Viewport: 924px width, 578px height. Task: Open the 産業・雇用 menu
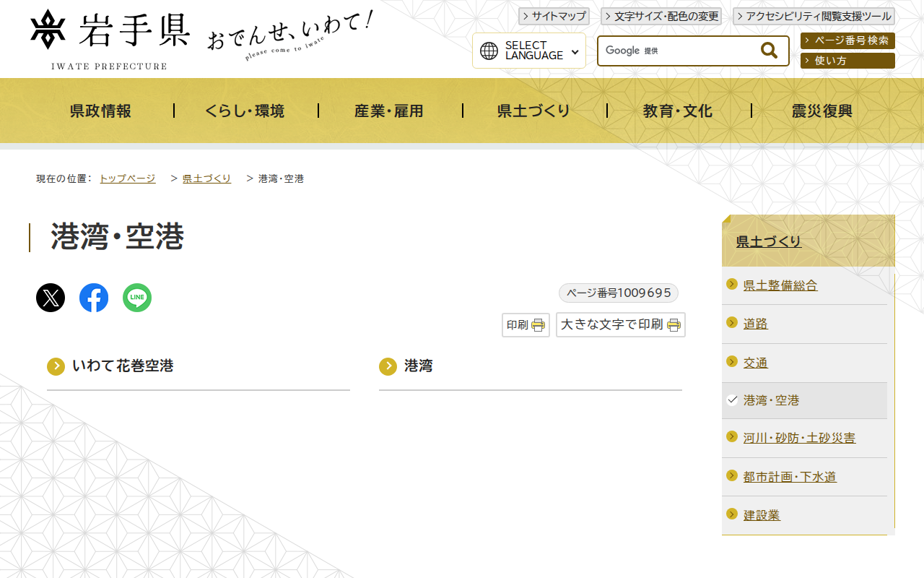tap(390, 111)
